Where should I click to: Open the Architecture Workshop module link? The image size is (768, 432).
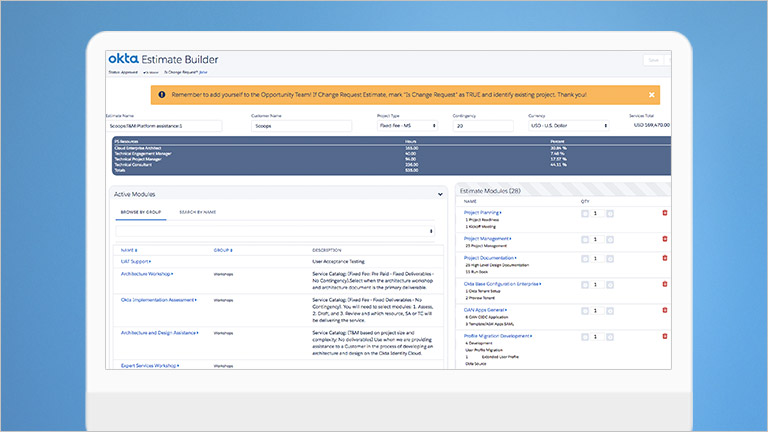coord(147,274)
